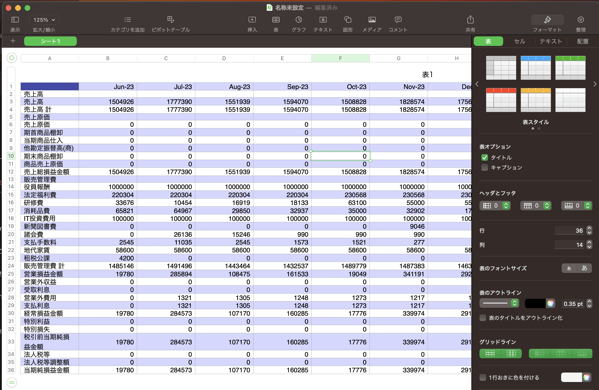
Task: Toggle header gridlines button group
Action: coord(560,353)
